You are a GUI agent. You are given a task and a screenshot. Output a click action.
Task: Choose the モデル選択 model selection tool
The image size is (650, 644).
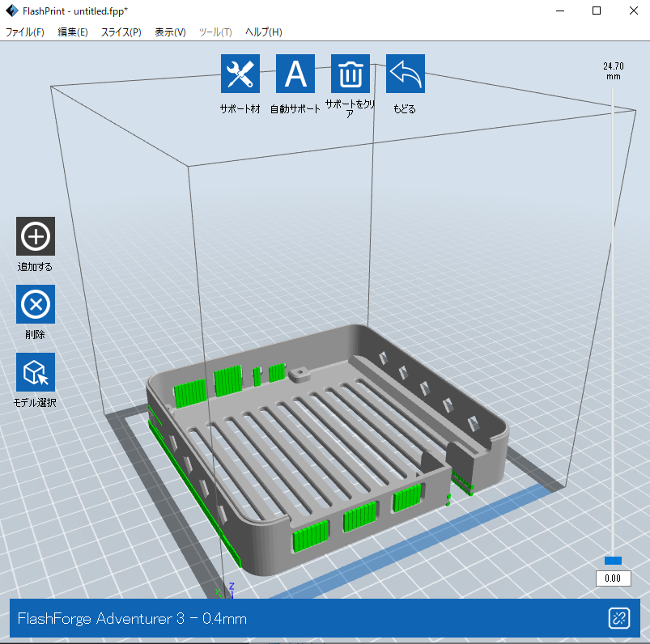click(36, 372)
